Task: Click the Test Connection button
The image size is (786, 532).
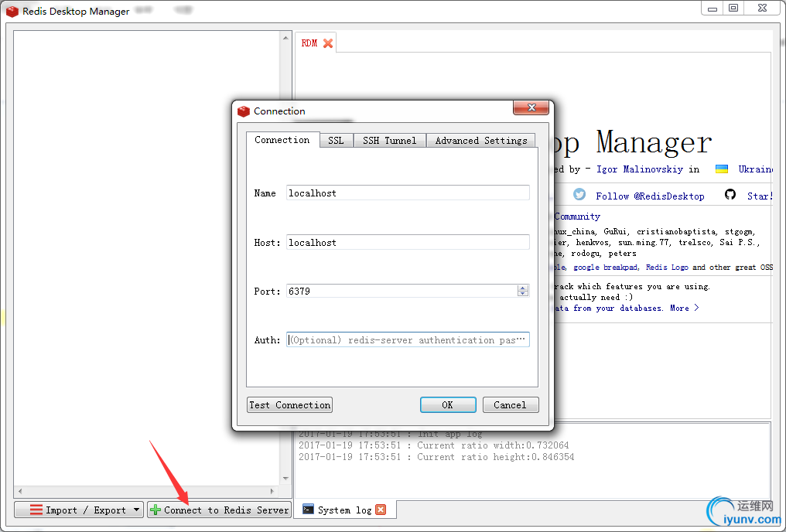Action: coord(290,404)
